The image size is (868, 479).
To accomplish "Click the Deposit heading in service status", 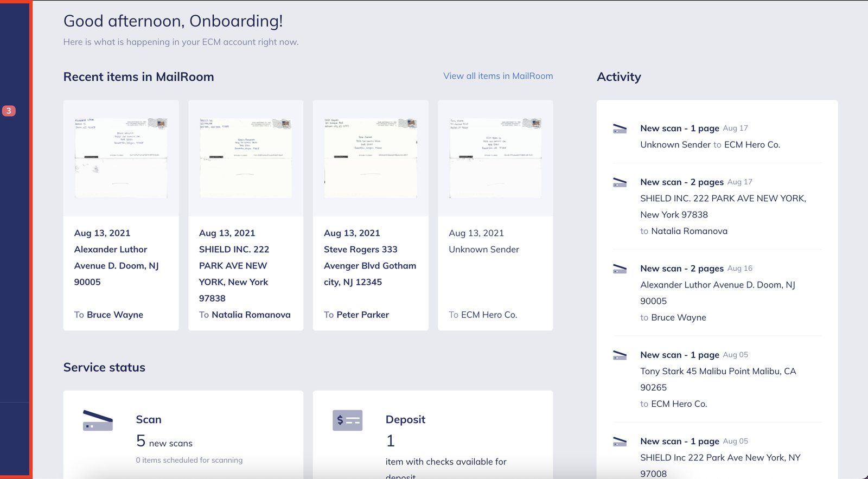I will click(405, 419).
